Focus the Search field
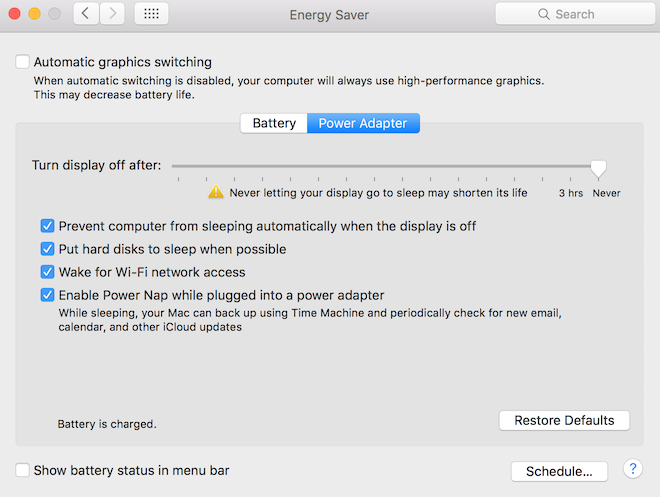Screen dimensions: 660x497 575,14
